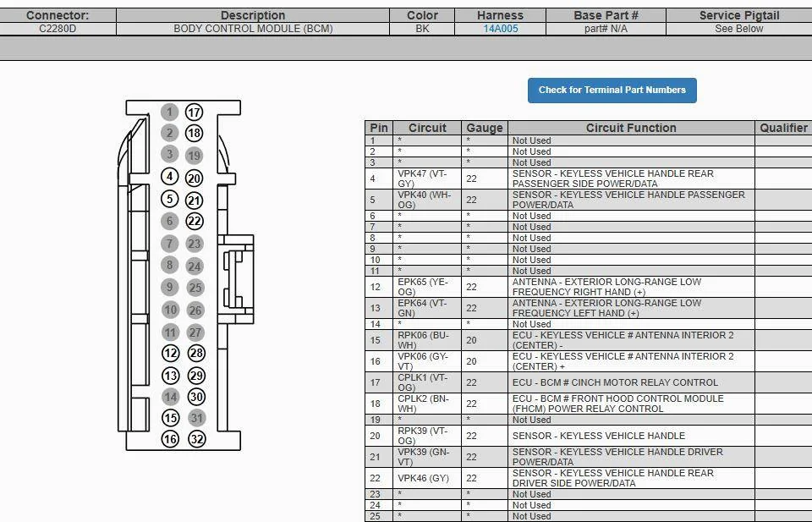Click pin 12 circle on connector drawing
The width and height of the screenshot is (812, 522).
coord(170,354)
